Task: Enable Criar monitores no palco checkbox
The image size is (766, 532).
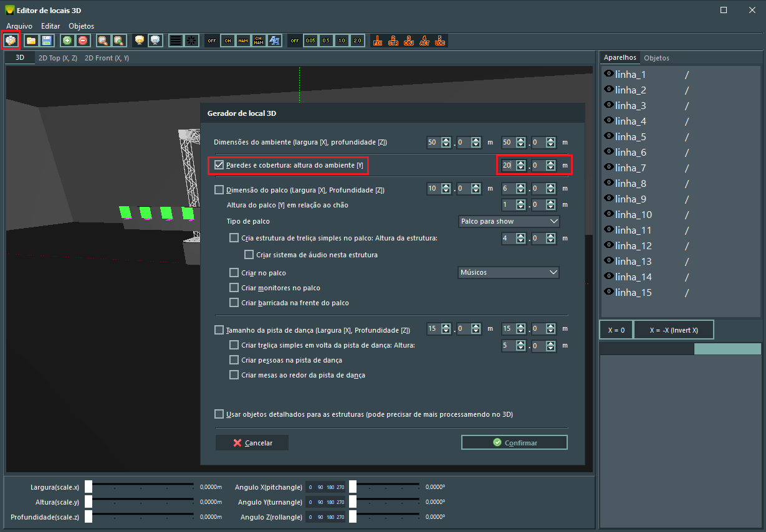Action: (234, 288)
